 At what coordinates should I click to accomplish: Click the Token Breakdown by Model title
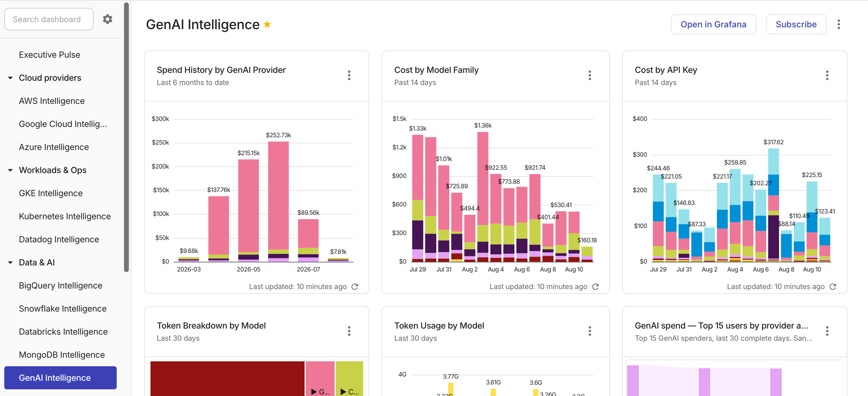coord(211,325)
